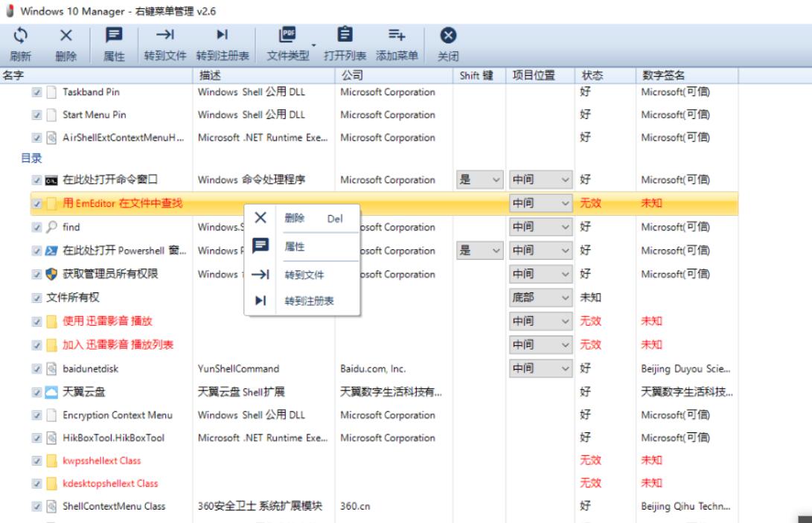Image resolution: width=812 pixels, height=523 pixels.
Task: Select the 目录 group heading
Action: (x=31, y=158)
